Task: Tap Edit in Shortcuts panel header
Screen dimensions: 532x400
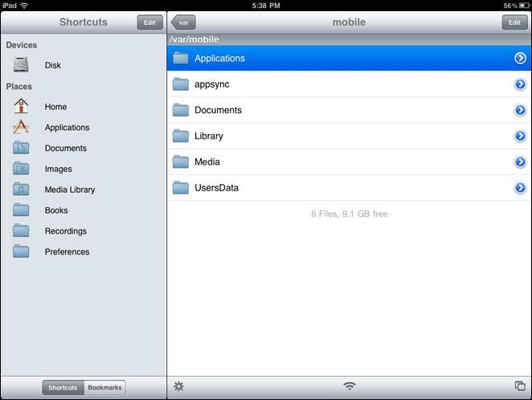Action: click(x=149, y=22)
